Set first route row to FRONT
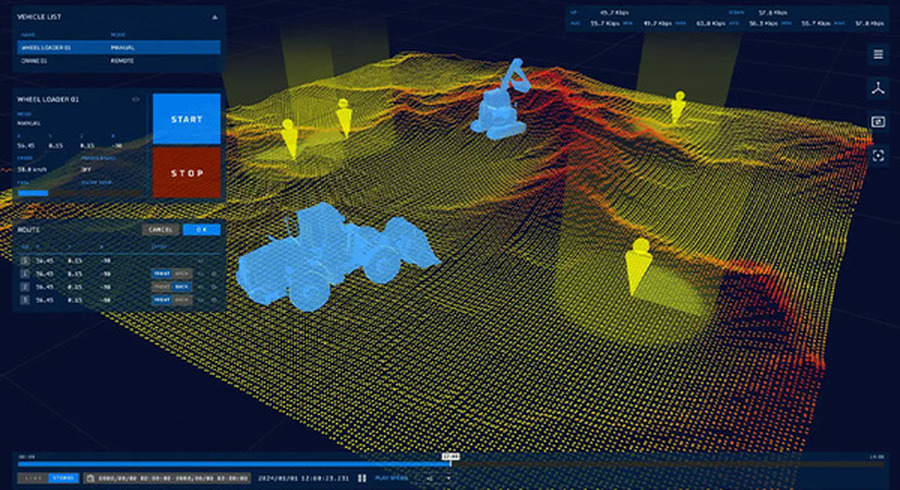Screen dimensions: 900x490 pos(161,272)
